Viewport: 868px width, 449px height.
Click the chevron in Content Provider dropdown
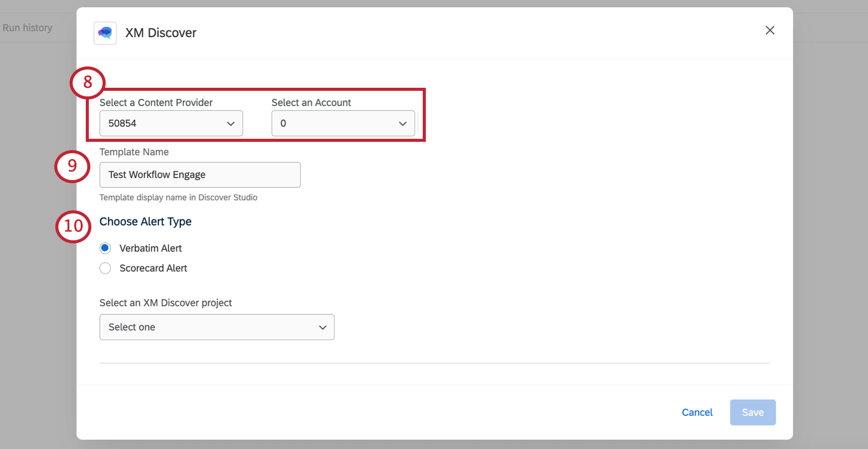click(x=231, y=123)
